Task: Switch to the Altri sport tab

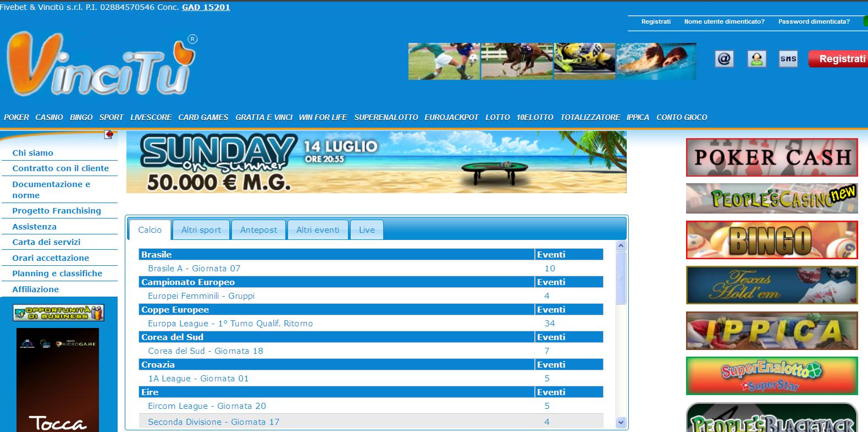Action: point(201,230)
